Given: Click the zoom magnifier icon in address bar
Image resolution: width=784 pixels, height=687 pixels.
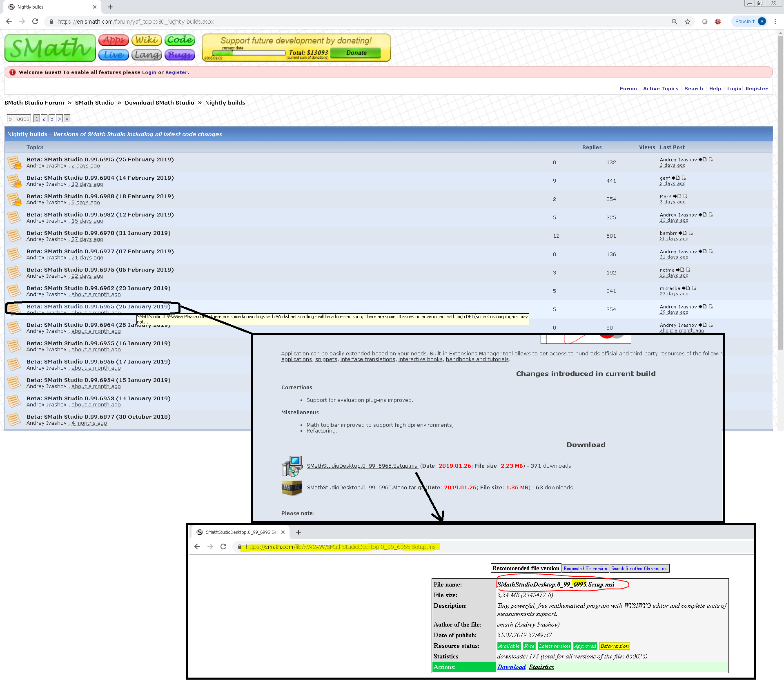Looking at the screenshot, I should click(x=674, y=22).
